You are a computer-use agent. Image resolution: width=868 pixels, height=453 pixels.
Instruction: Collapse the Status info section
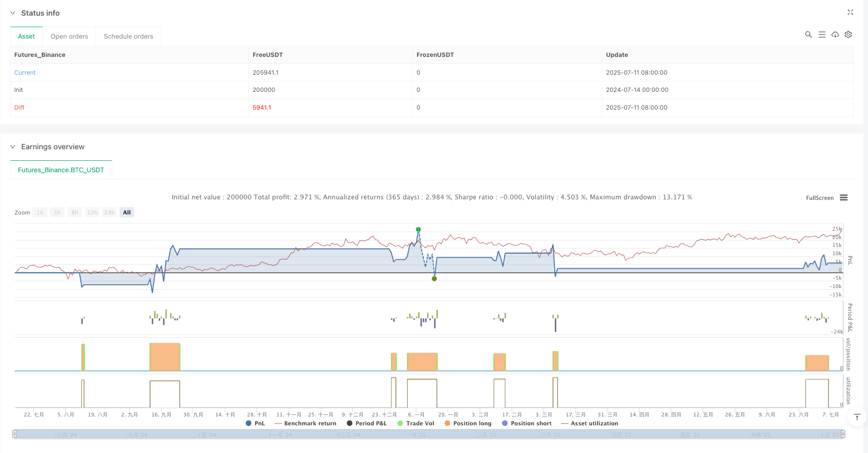pos(13,13)
